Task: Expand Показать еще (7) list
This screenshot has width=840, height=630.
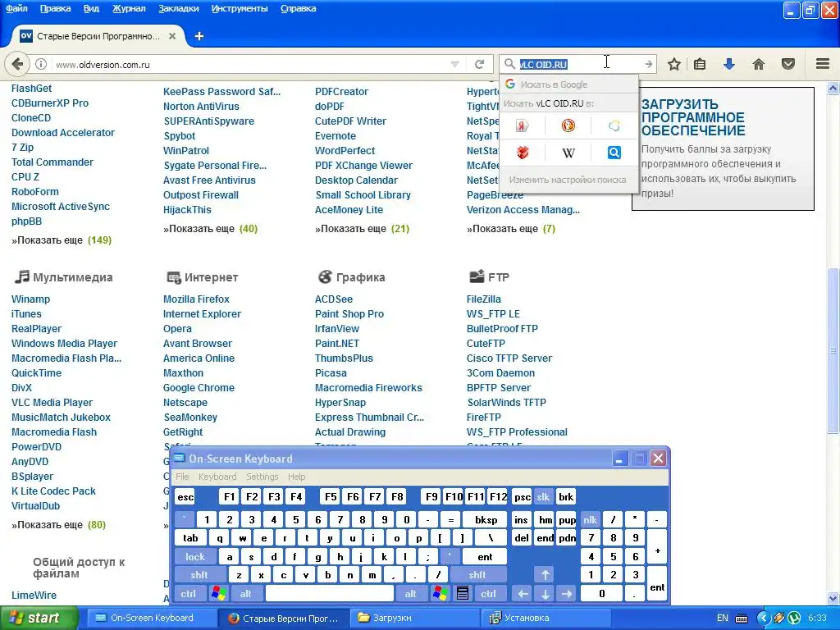Action: [511, 229]
